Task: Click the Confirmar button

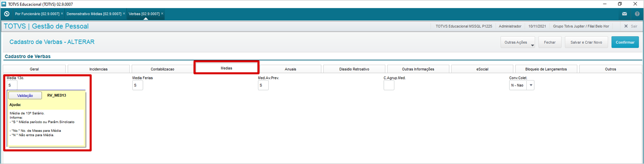Action: point(625,42)
